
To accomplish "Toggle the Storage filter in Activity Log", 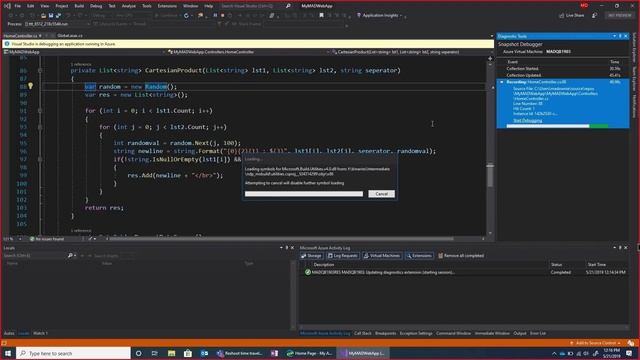I will [311, 256].
